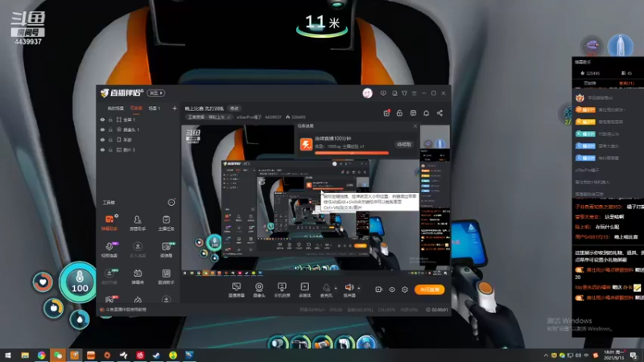644x362 pixels.
Task: Start recording with the record icon
Action: click(x=378, y=290)
